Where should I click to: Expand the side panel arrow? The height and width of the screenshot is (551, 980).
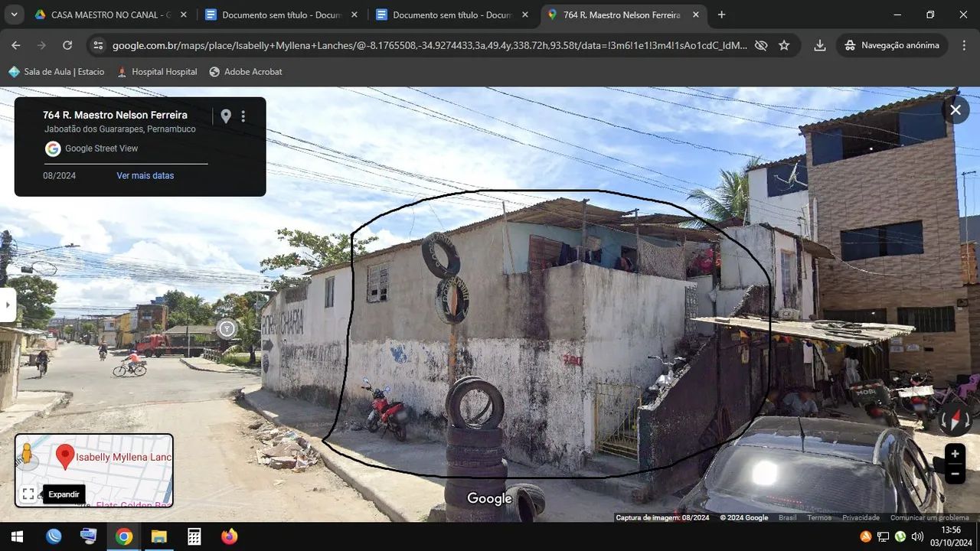pos(8,305)
